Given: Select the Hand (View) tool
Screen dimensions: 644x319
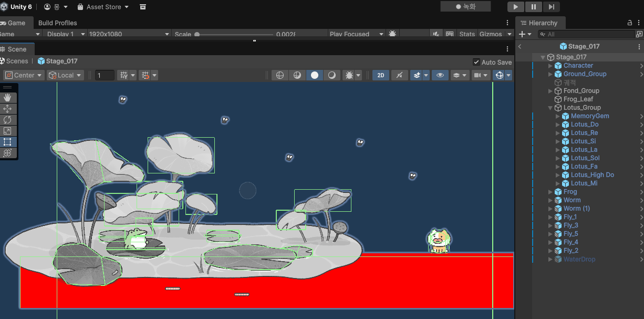Looking at the screenshot, I should [7, 98].
